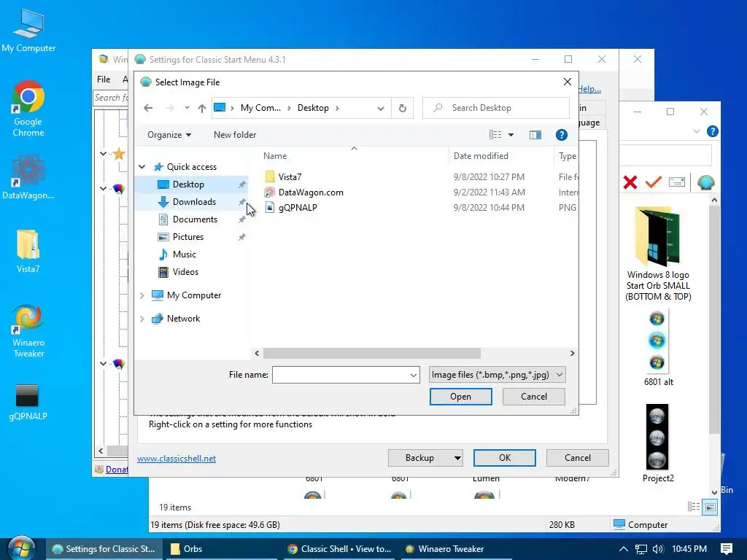
Task: Open the Vista7 folder on the desktop
Action: point(28,252)
